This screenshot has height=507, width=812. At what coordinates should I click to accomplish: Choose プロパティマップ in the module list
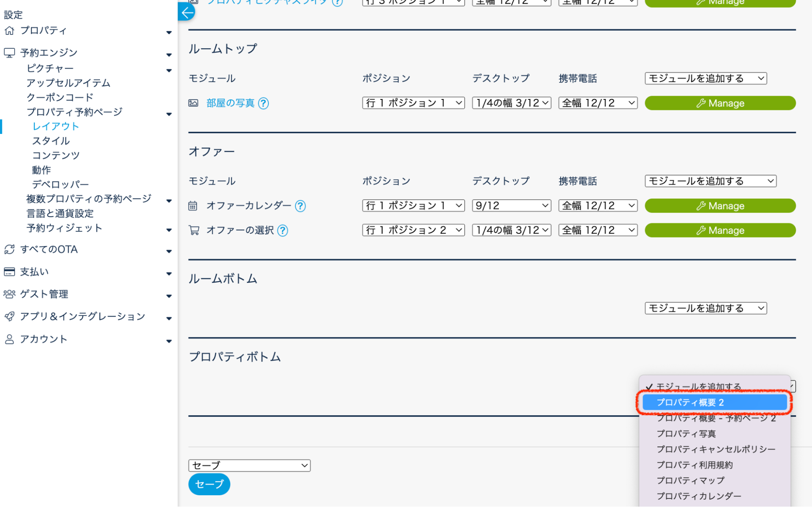point(690,480)
